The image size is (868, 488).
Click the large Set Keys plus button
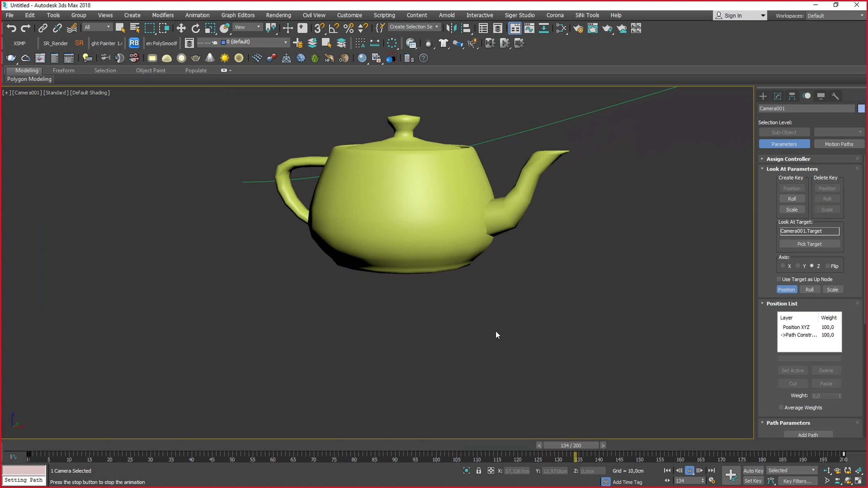coord(731,475)
